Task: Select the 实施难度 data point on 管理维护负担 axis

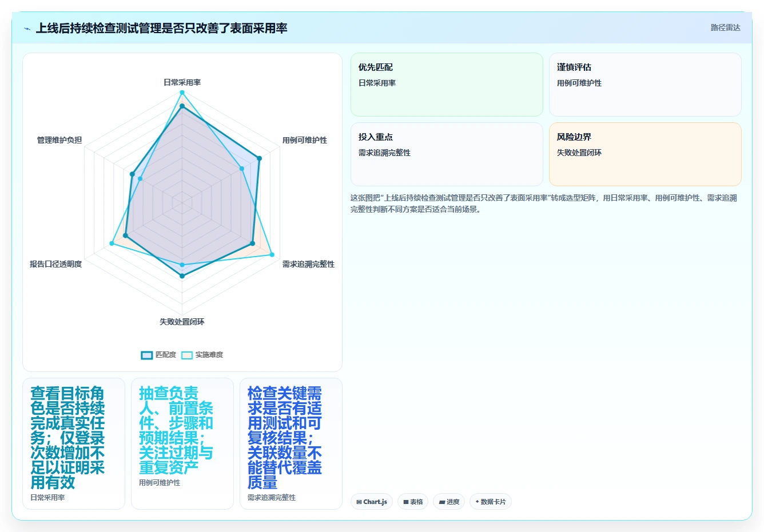Action: tap(140, 179)
